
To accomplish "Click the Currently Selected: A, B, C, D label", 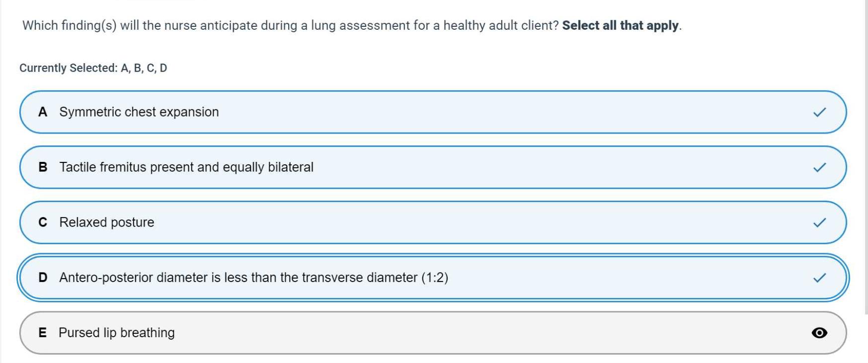I will 93,68.
